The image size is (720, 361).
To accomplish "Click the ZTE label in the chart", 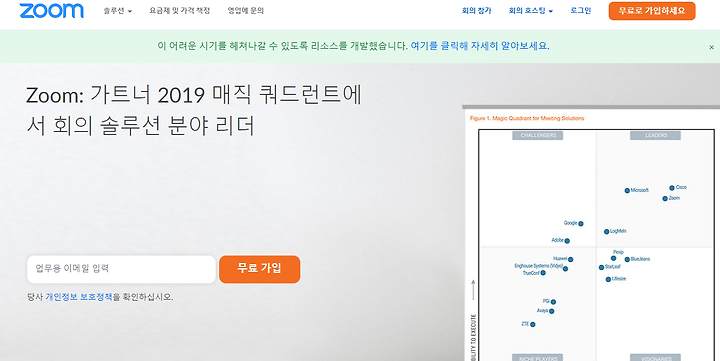I will click(525, 324).
